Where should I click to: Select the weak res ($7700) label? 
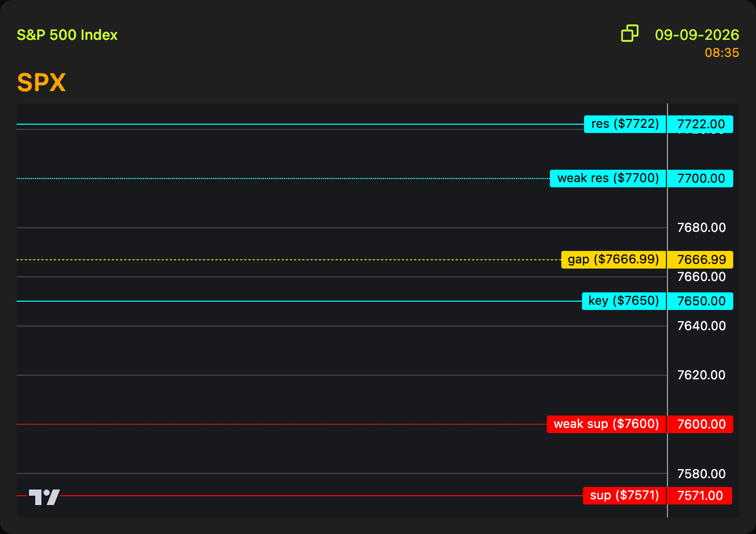tap(608, 179)
